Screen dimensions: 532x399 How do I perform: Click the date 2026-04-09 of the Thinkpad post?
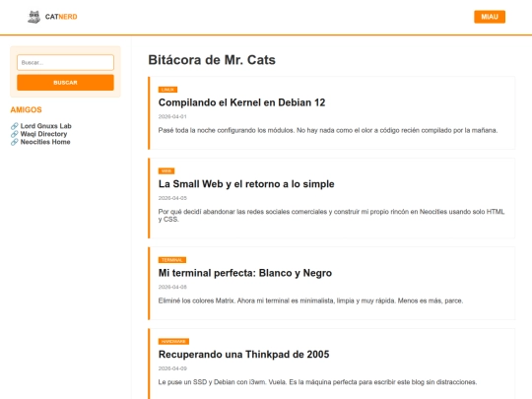tap(172, 368)
